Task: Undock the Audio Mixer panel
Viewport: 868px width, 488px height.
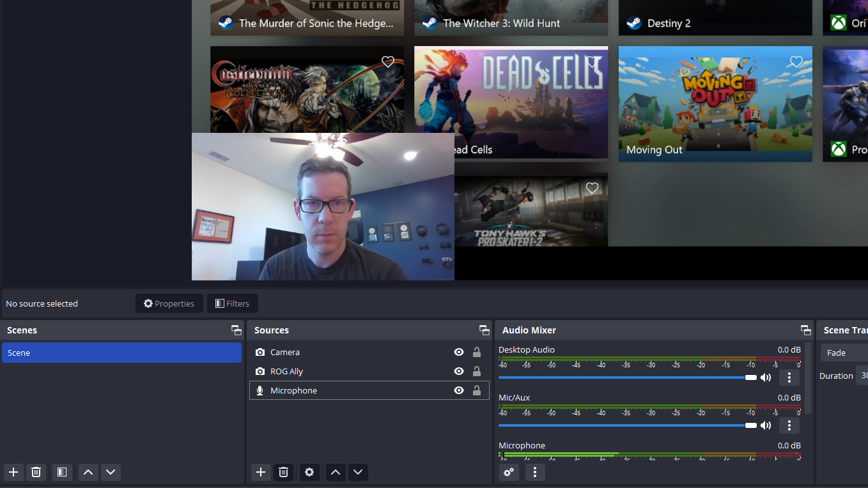Action: [806, 330]
